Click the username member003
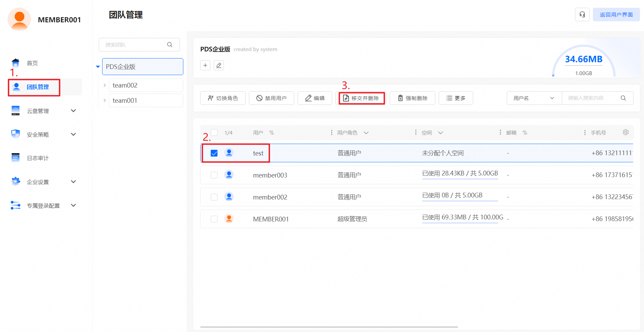This screenshot has height=332, width=644. click(x=270, y=175)
